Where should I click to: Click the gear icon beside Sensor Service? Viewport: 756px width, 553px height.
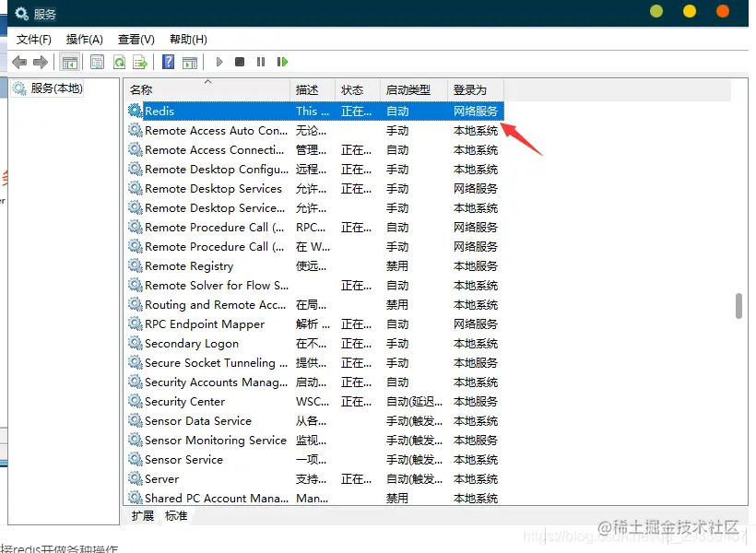pyautogui.click(x=135, y=459)
